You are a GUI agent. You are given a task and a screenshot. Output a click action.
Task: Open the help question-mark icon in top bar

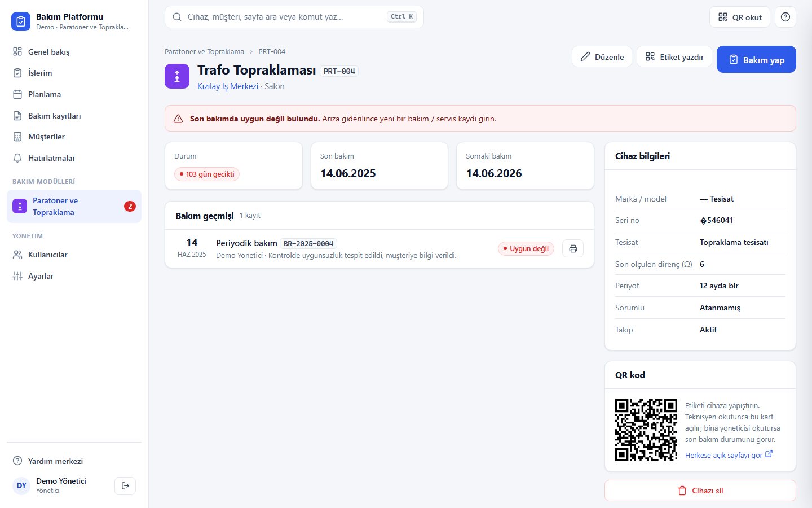[x=785, y=17]
